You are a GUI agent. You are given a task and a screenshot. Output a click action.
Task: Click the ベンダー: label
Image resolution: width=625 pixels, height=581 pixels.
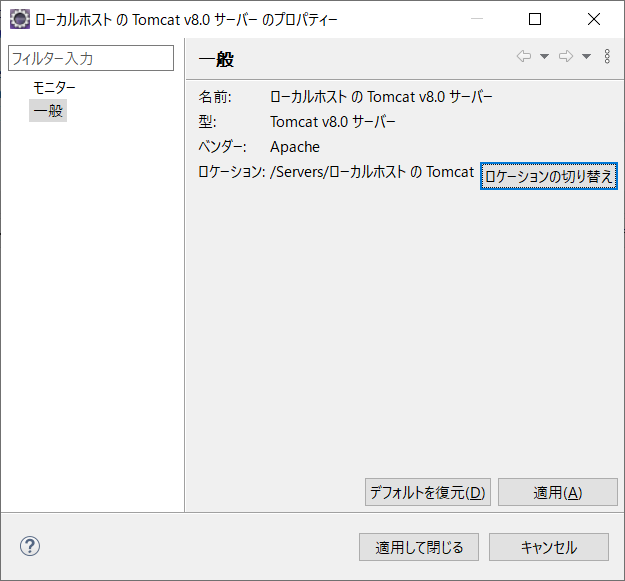[222, 147]
